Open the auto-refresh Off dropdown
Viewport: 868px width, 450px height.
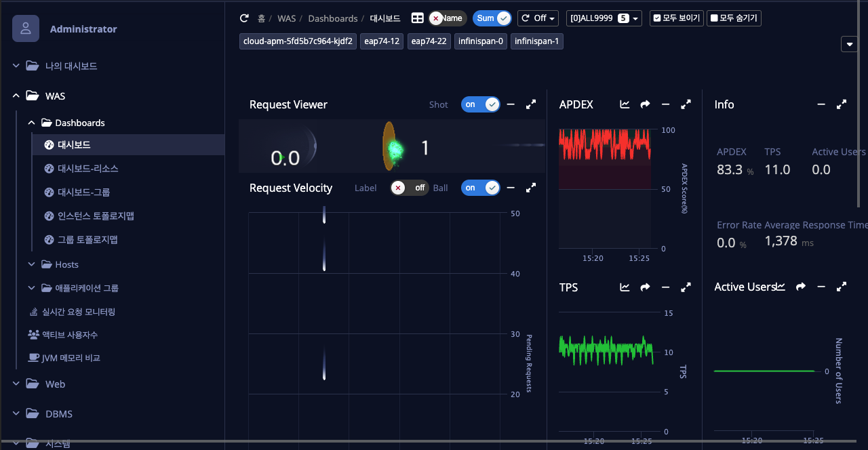pos(538,18)
